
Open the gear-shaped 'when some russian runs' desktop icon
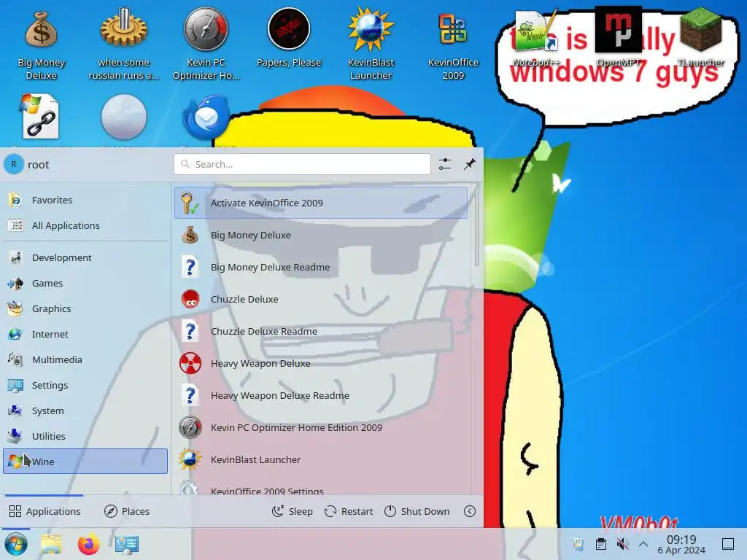[x=123, y=45]
